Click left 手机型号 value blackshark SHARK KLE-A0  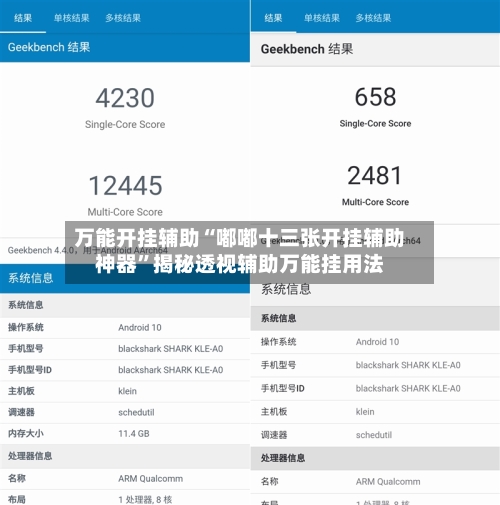pos(171,349)
